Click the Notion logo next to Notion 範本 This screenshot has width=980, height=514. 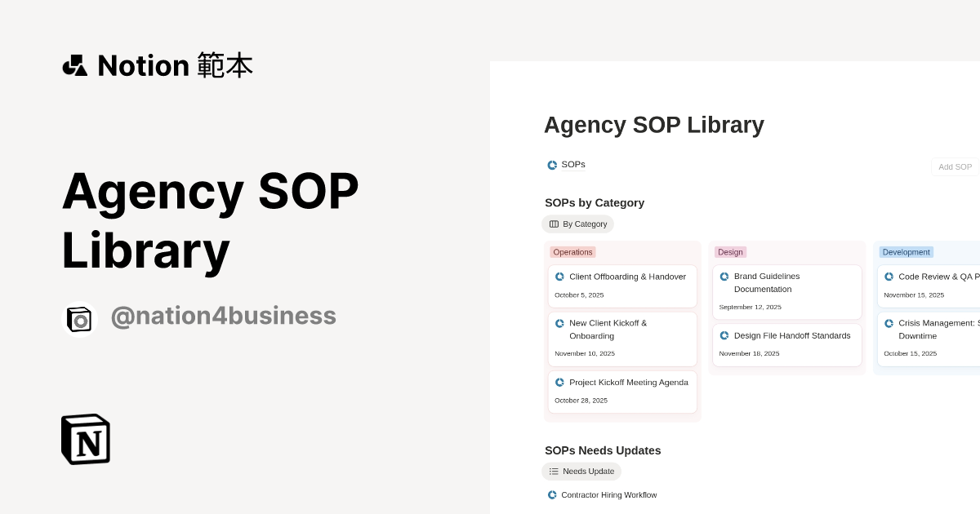(x=74, y=65)
